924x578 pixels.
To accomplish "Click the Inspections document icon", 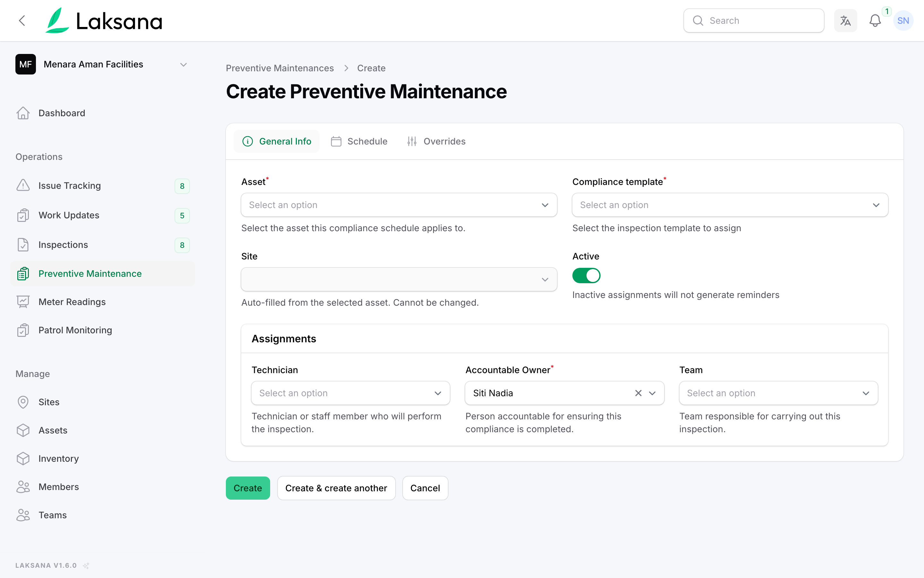I will point(23,245).
